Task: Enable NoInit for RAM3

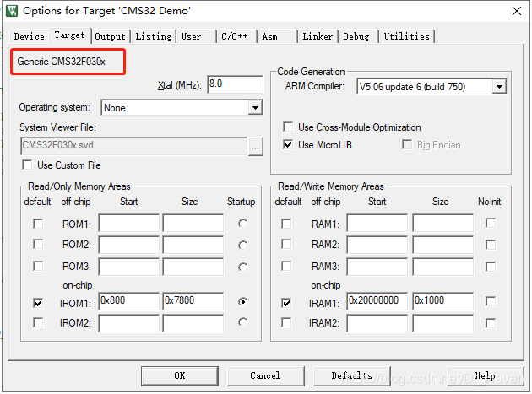Action: tap(491, 267)
